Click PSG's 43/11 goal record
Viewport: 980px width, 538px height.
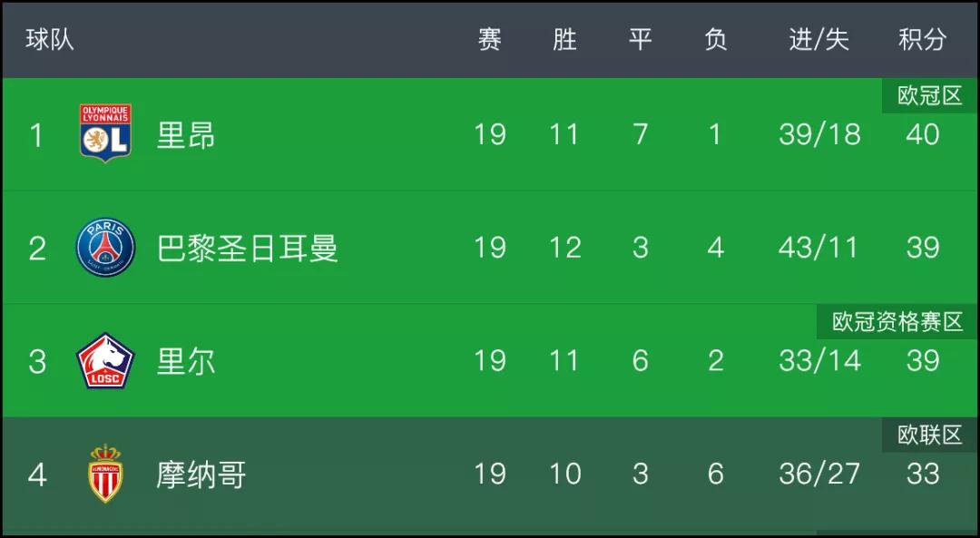coord(818,248)
